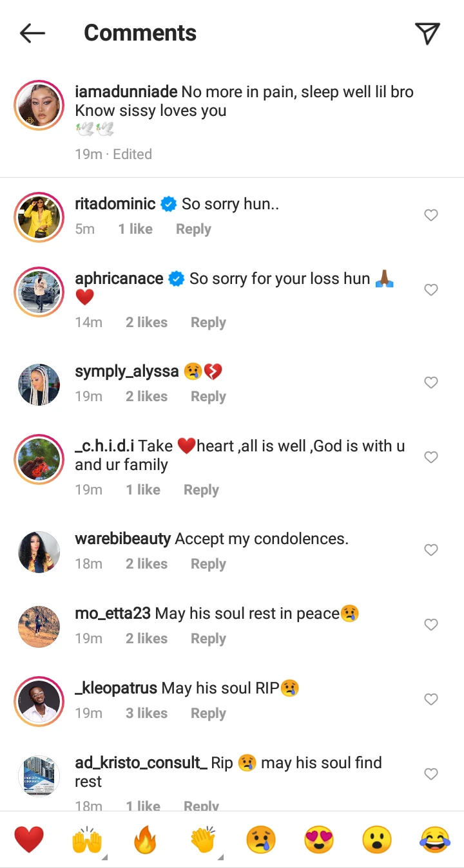Like _kleopatrus's comment with heart
464x868 pixels.
431,699
